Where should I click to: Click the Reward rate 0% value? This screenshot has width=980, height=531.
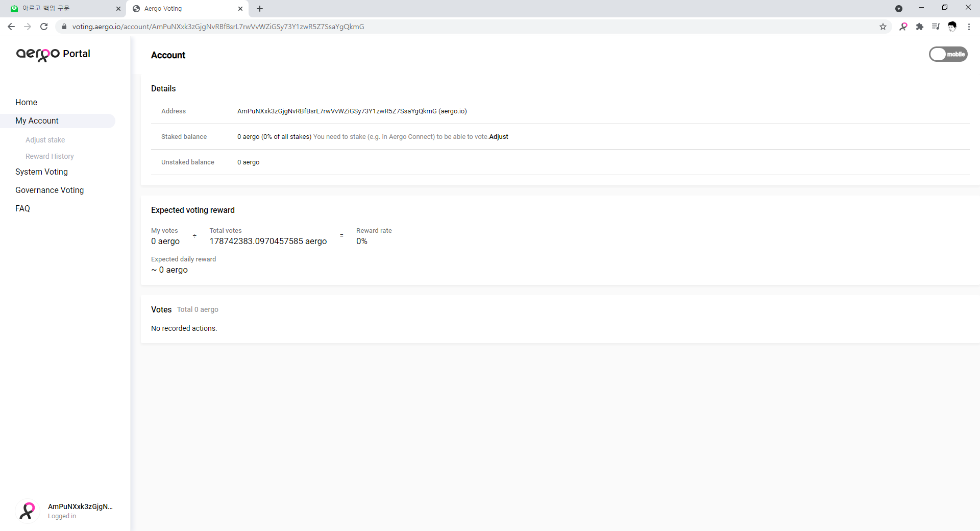pyautogui.click(x=362, y=241)
